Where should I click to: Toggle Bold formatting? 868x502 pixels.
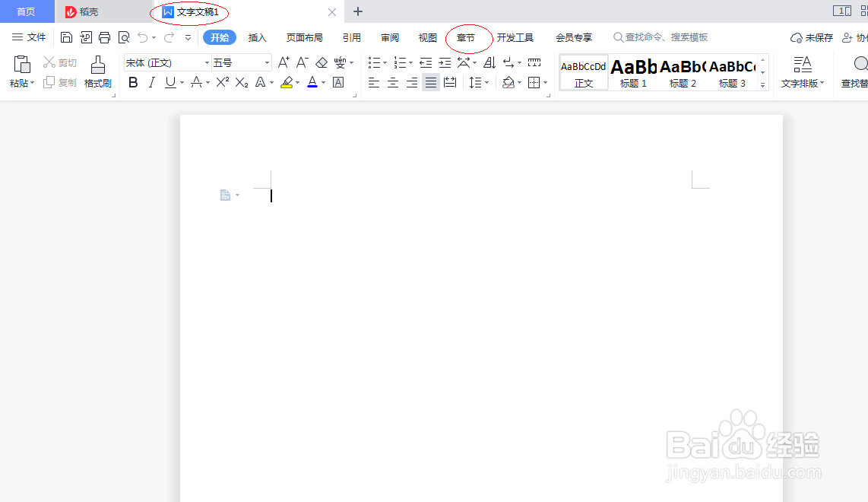133,83
